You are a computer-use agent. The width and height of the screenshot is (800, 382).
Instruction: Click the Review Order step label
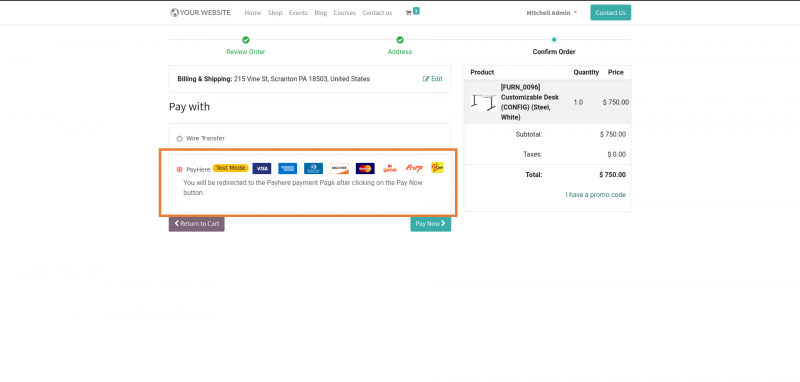pyautogui.click(x=245, y=52)
